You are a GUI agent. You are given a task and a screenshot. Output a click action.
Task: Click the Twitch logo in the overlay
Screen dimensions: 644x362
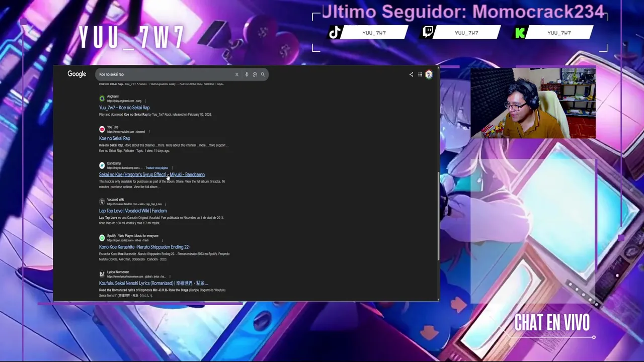(x=428, y=33)
